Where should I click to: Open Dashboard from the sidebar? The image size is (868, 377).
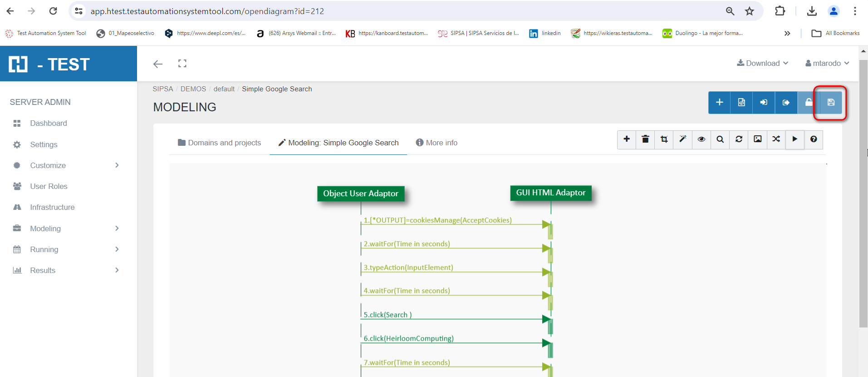click(x=49, y=123)
